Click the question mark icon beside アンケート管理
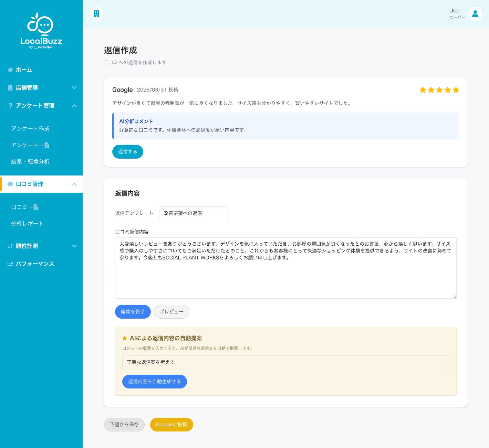 pyautogui.click(x=10, y=106)
